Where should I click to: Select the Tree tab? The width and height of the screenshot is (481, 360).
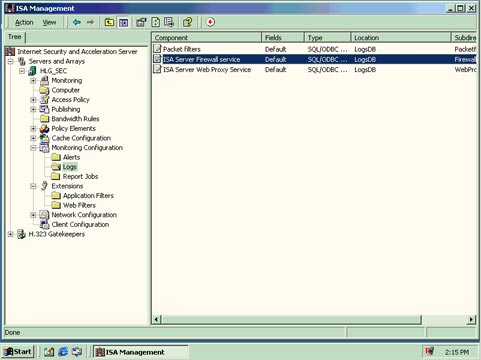(15, 37)
